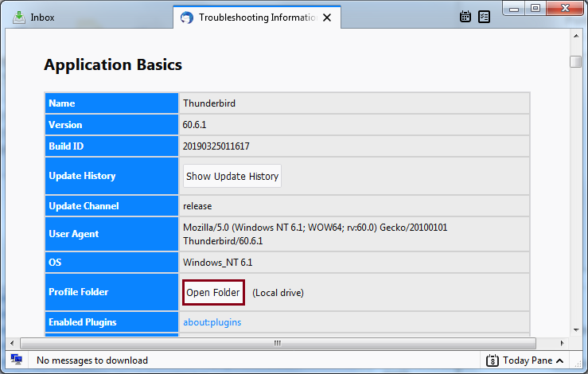Click the vertical scrollbar thumb
588x374 pixels.
coord(575,61)
